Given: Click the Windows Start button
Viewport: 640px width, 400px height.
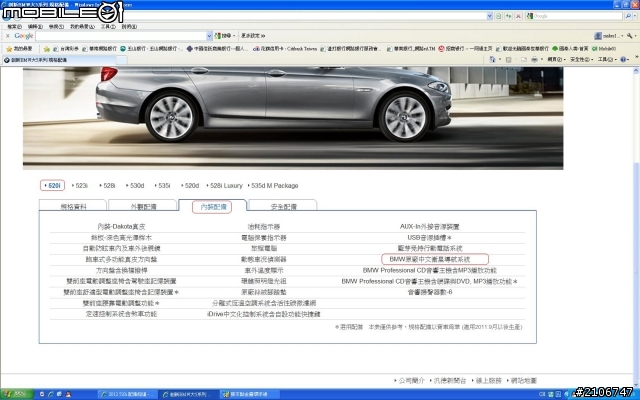Looking at the screenshot, I should pyautogui.click(x=17, y=394).
